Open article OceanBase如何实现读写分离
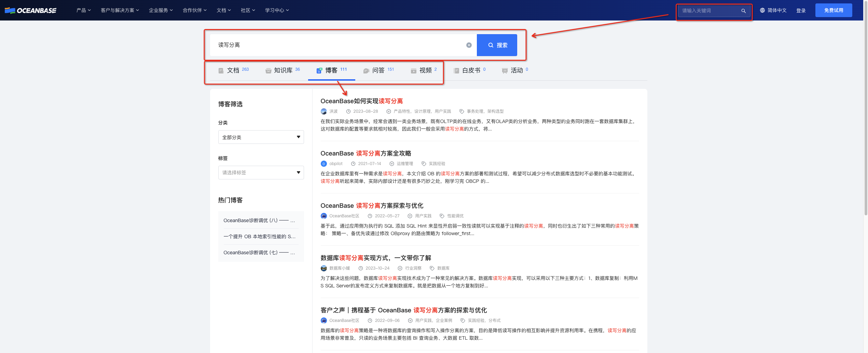This screenshot has width=868, height=353. [x=361, y=101]
